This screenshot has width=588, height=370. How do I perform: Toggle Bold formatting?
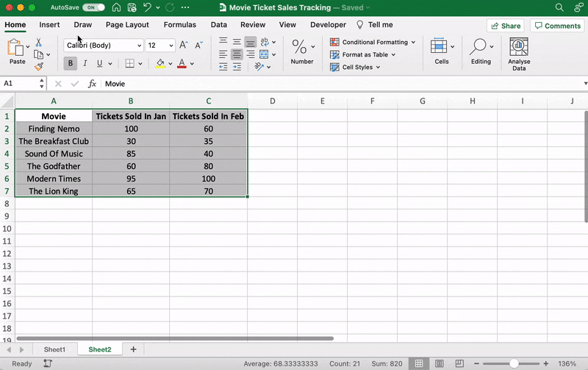tap(71, 63)
